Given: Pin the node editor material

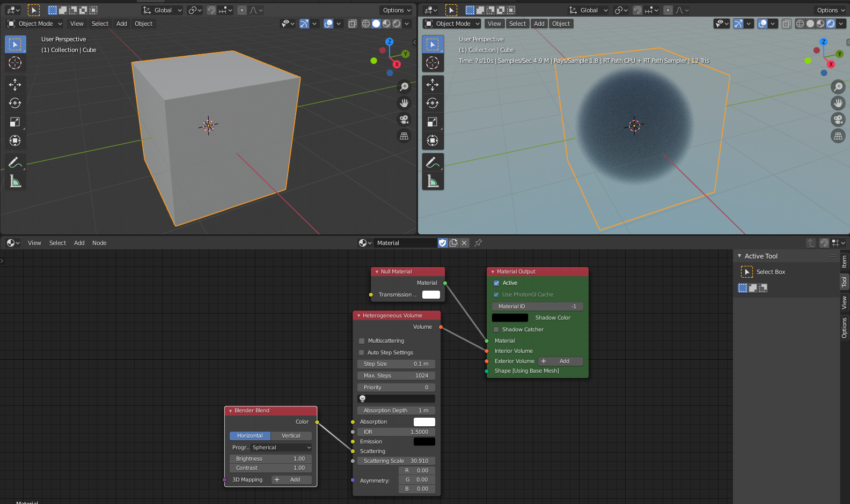Looking at the screenshot, I should click(x=478, y=243).
